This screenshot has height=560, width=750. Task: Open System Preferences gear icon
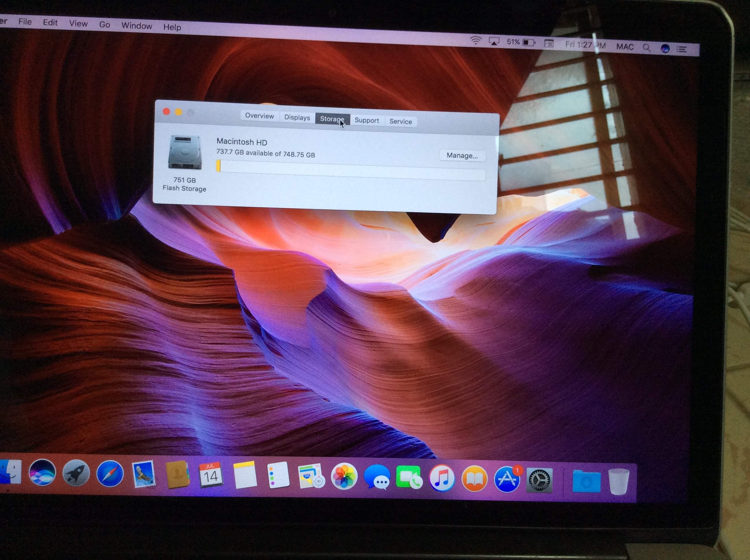(x=539, y=480)
